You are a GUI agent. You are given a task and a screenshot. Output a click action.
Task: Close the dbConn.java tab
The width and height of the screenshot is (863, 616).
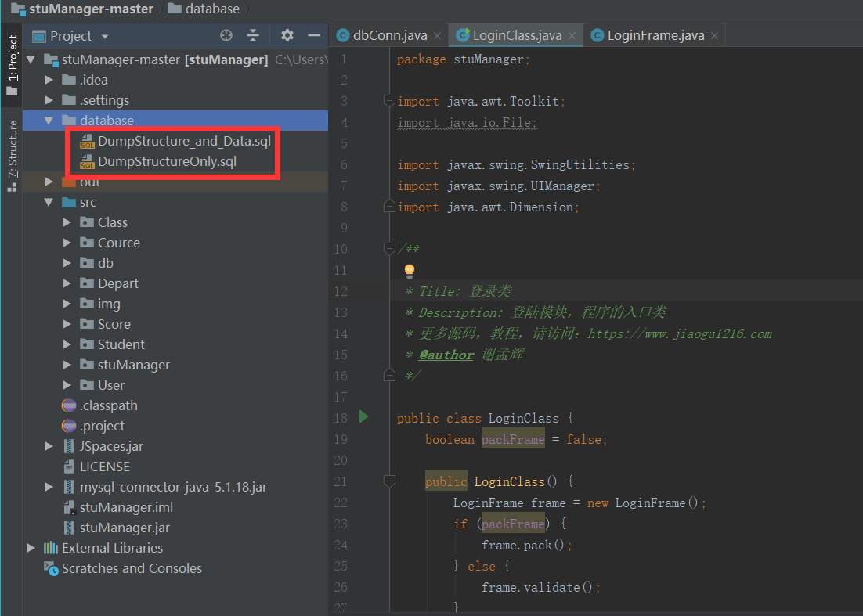(x=437, y=36)
